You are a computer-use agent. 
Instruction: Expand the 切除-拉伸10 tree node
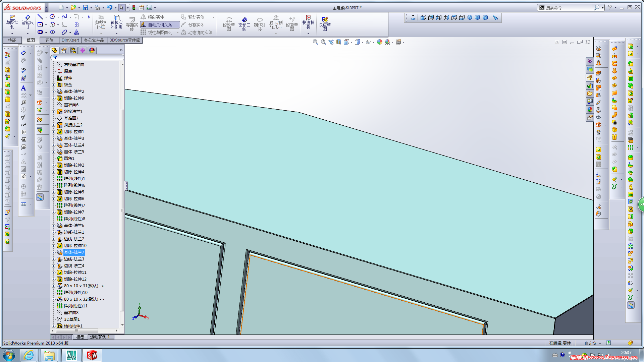53,246
